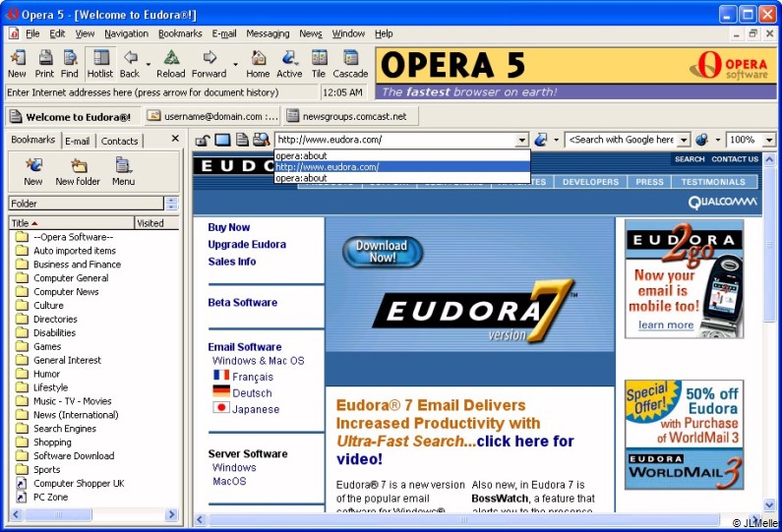The width and height of the screenshot is (782, 532).
Task: Open the Messaging menu
Action: (268, 33)
